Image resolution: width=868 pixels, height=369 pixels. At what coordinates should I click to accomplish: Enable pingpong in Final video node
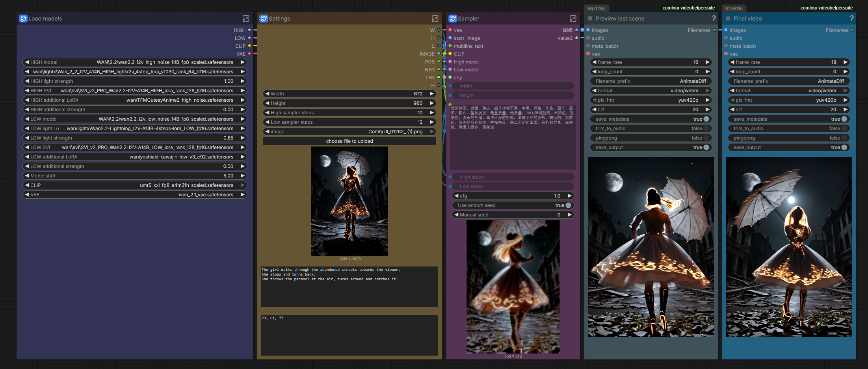click(844, 138)
